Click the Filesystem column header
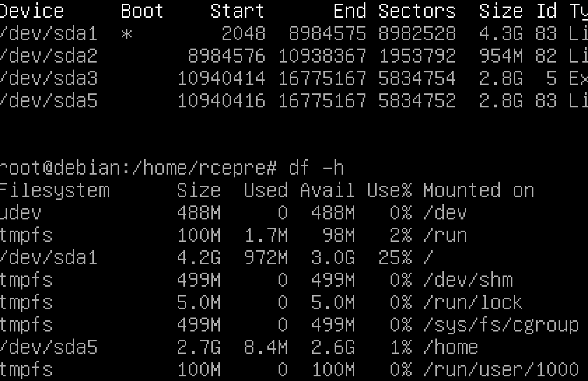This screenshot has width=588, height=381. pos(54,190)
